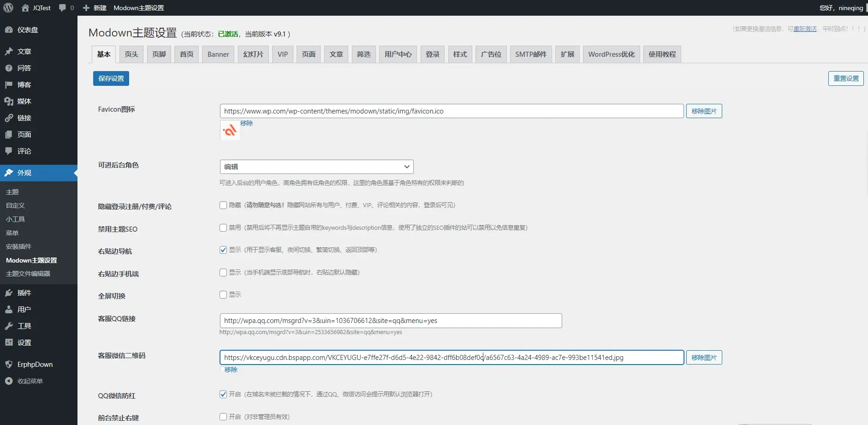This screenshot has height=425, width=868.
Task: Toggle 隐藏登录注册/付费/评论 checkbox
Action: click(x=223, y=205)
